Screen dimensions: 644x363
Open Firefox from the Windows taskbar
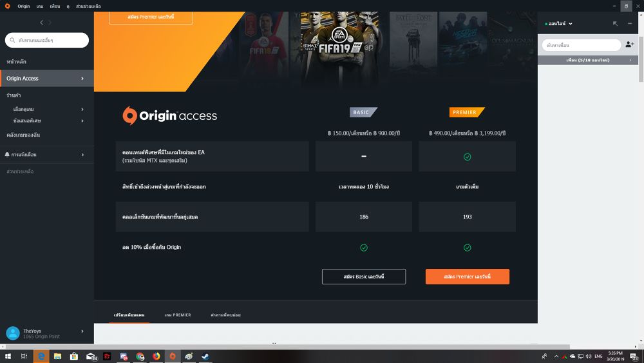[x=156, y=356]
